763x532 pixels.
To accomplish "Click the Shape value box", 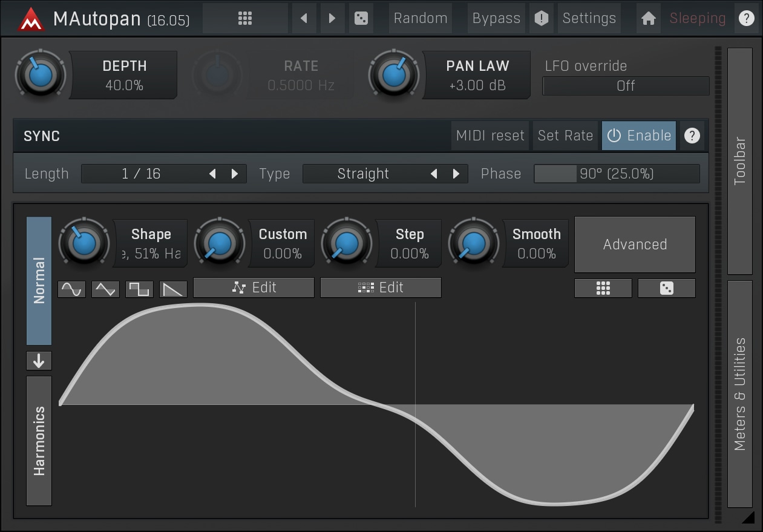I will tap(151, 243).
